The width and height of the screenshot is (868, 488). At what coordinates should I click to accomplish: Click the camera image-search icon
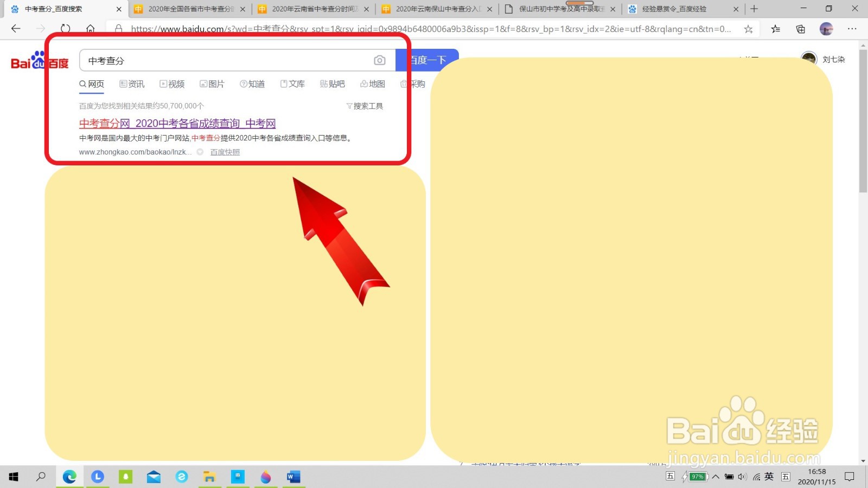click(x=380, y=60)
